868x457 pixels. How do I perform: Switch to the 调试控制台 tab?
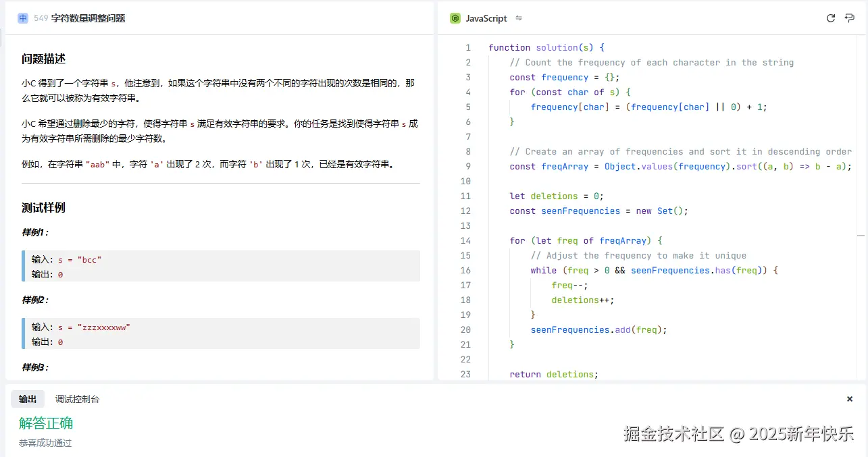(x=77, y=399)
